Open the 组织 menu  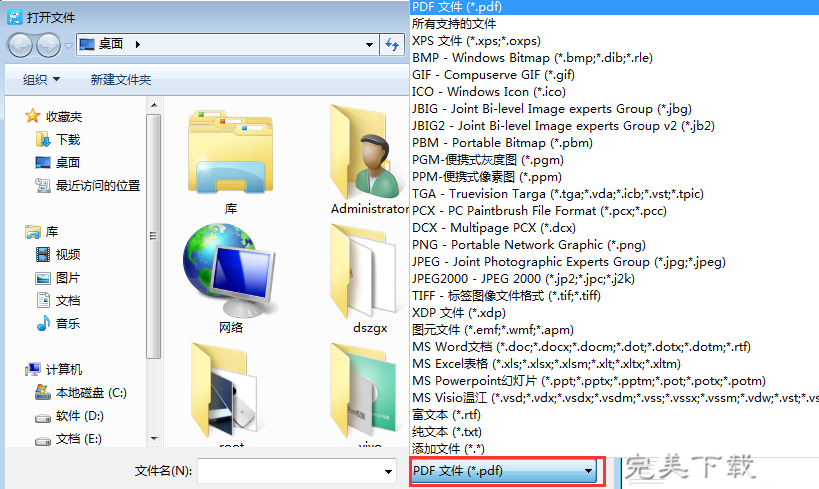click(x=41, y=79)
